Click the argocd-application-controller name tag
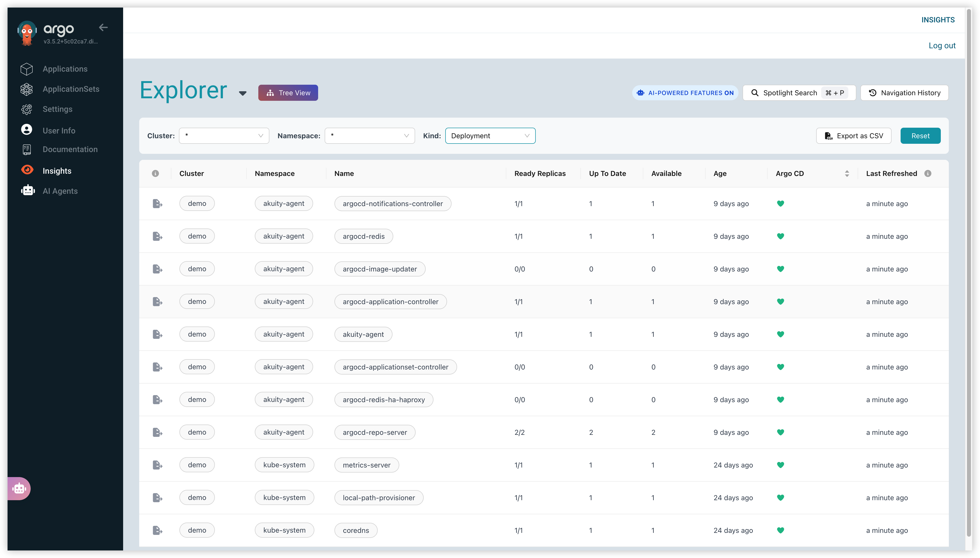The height and width of the screenshot is (558, 980). click(x=390, y=302)
